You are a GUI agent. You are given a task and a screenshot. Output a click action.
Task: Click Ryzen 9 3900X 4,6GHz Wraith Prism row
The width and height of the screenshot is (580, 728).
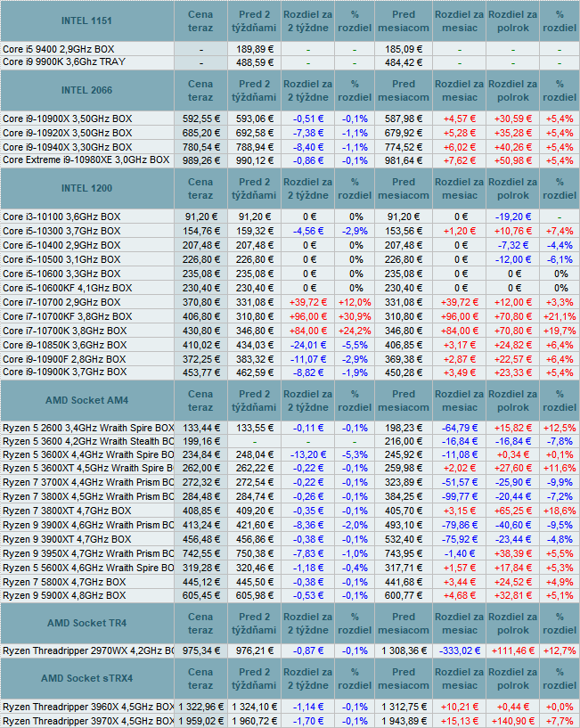88,525
